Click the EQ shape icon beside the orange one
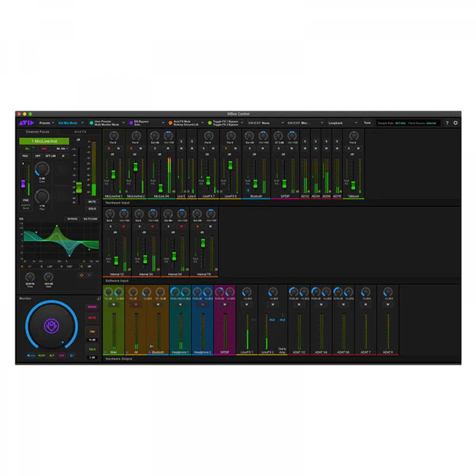 (x=89, y=275)
